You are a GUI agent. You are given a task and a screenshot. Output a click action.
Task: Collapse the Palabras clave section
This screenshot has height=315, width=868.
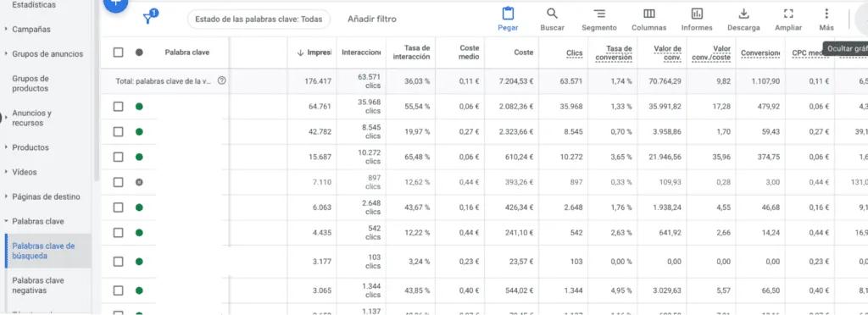point(6,221)
